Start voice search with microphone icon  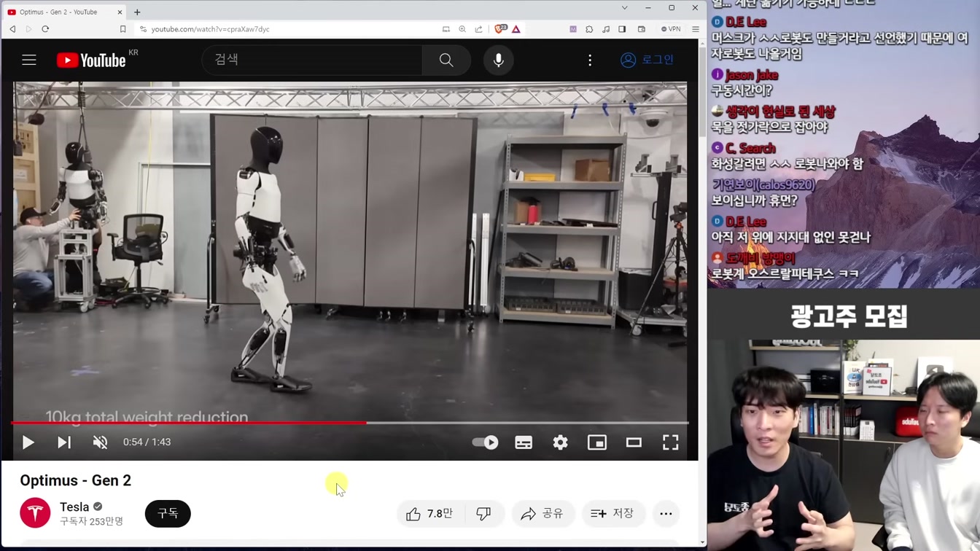(499, 60)
